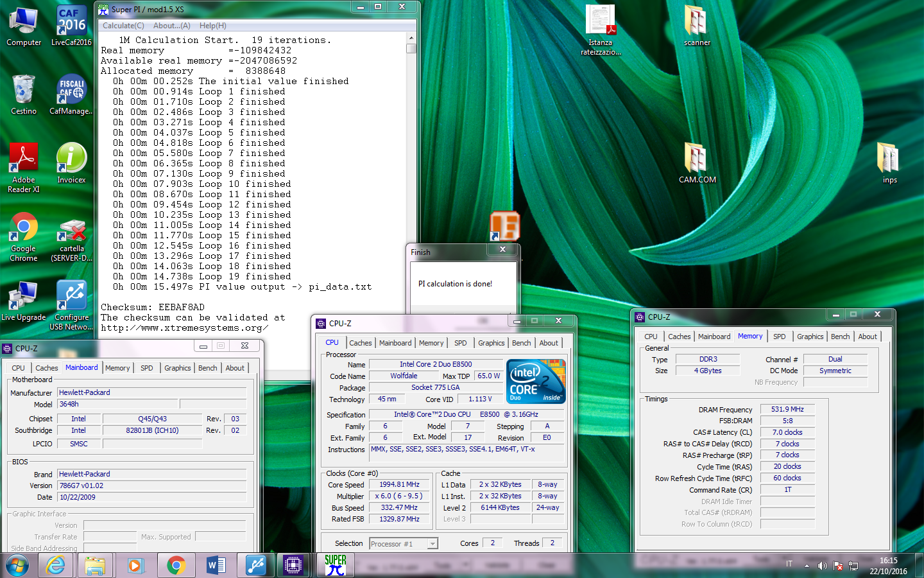Open Windows Media Player from the taskbar
The width and height of the screenshot is (924, 578).
tap(135, 565)
